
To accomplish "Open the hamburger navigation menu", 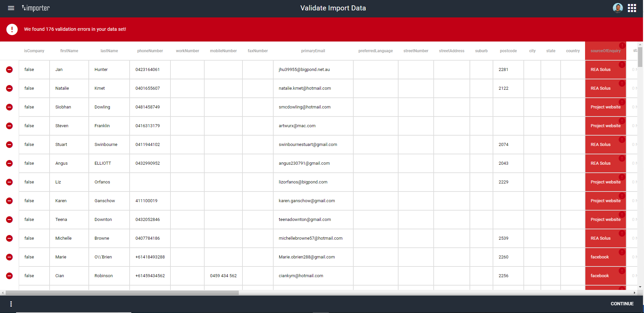I will (x=11, y=8).
